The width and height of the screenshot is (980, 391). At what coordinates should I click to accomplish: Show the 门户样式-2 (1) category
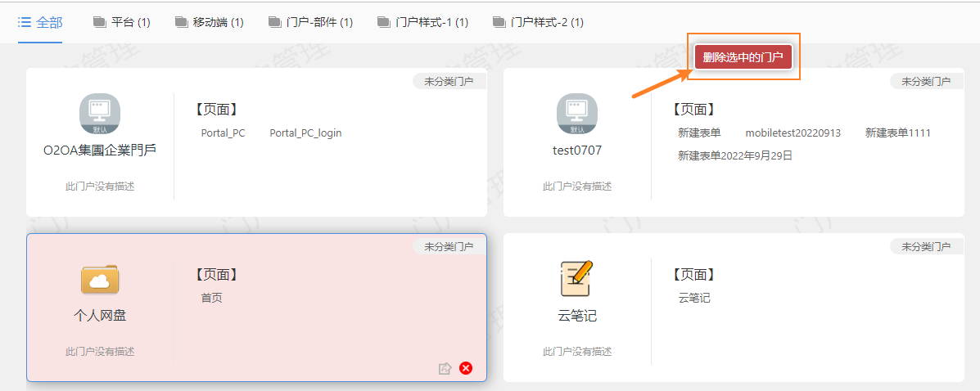pos(538,22)
